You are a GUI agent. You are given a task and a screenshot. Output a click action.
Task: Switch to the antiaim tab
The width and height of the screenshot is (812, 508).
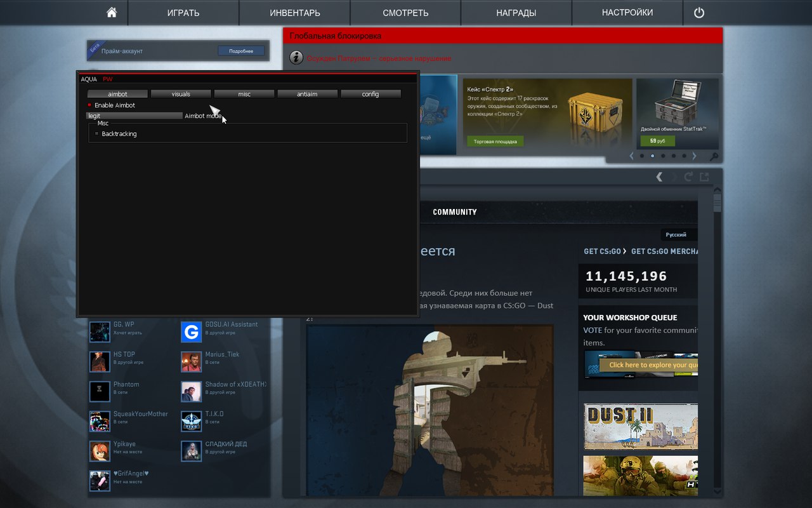coord(307,94)
